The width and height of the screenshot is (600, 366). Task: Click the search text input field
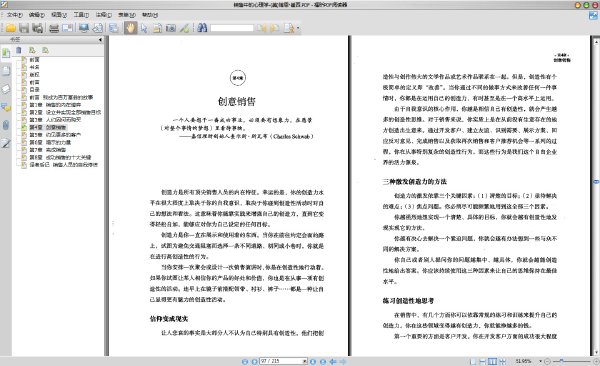(x=232, y=28)
